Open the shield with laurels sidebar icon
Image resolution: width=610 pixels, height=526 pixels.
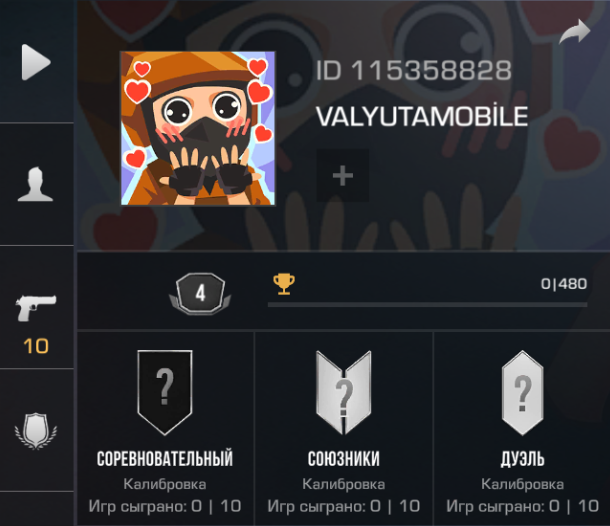click(x=36, y=431)
